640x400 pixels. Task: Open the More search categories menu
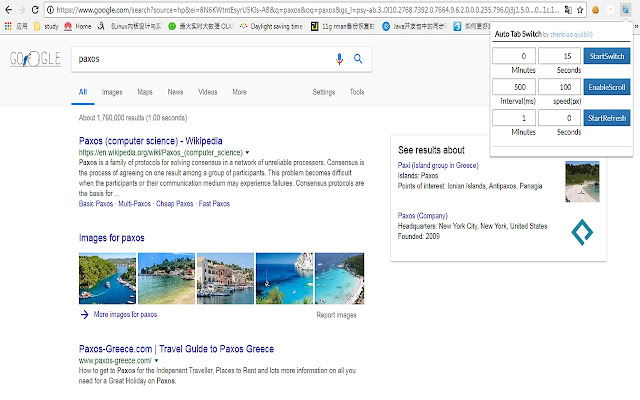240,92
